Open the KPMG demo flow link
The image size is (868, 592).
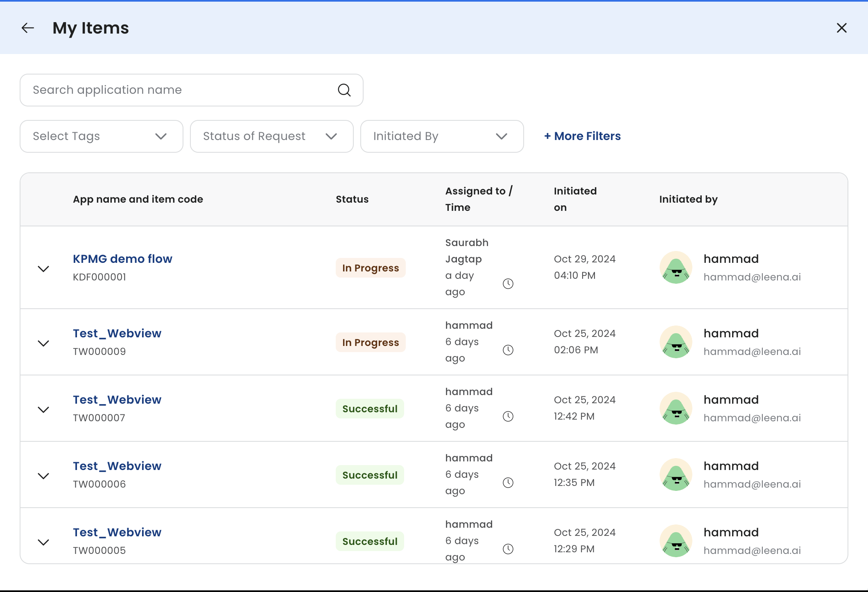(x=122, y=259)
